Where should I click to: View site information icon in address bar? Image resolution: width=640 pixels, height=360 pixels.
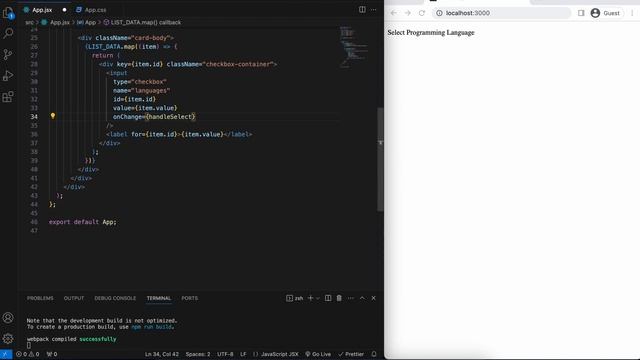439,13
